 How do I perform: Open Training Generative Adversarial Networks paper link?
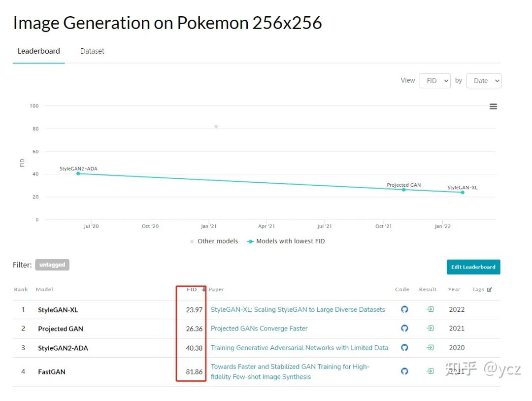[299, 348]
